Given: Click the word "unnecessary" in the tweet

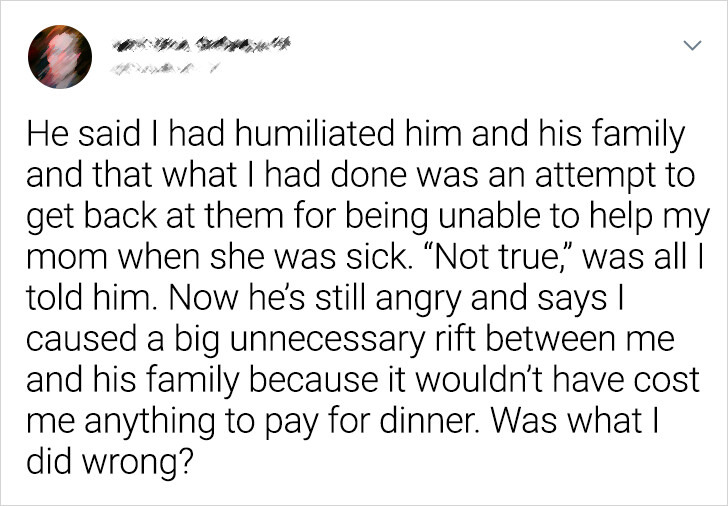Looking at the screenshot, I should click(327, 339).
